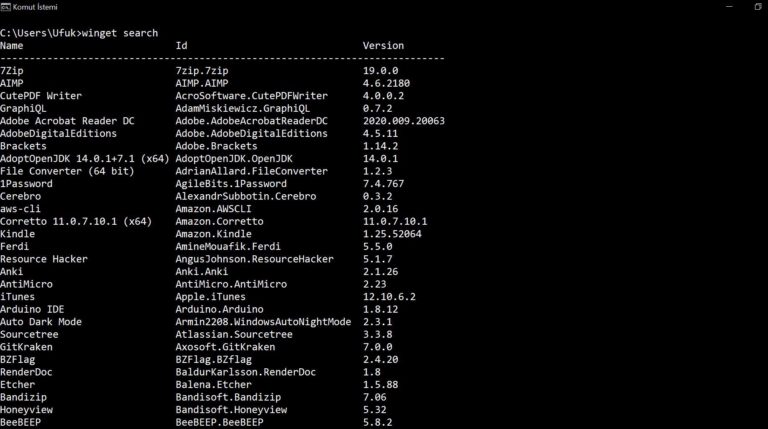Click the Komut İstemi window icon
Screen dimensions: 768x429
tap(5, 7)
